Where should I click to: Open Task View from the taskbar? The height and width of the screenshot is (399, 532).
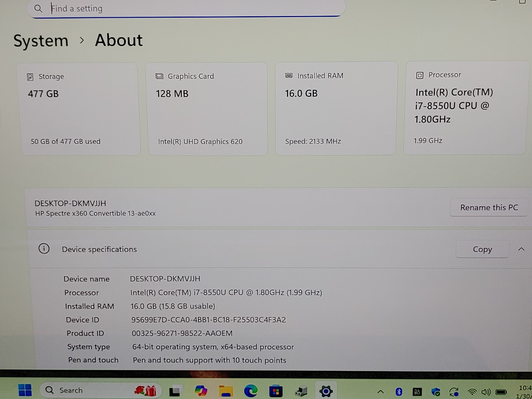pos(175,391)
